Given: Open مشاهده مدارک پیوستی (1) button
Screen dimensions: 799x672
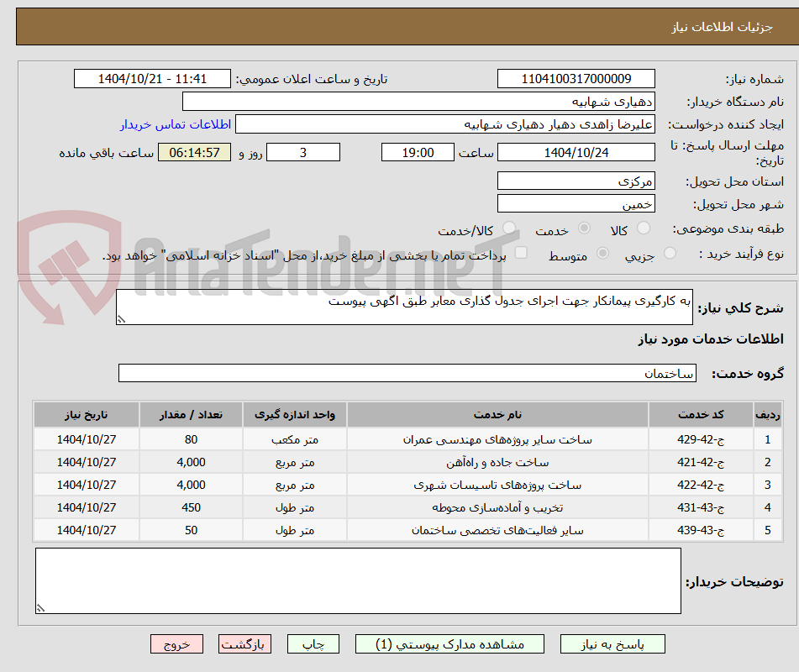Looking at the screenshot, I should (x=449, y=644).
